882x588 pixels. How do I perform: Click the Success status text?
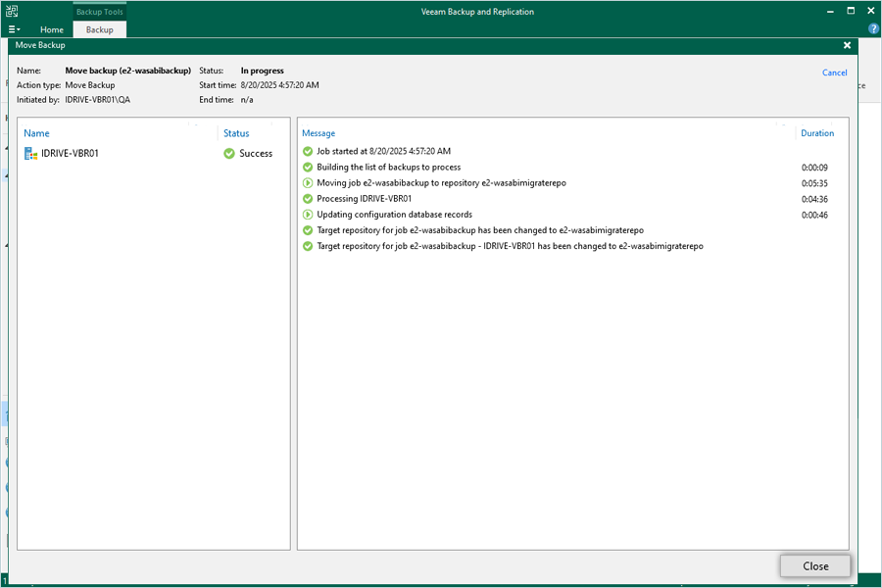click(256, 154)
